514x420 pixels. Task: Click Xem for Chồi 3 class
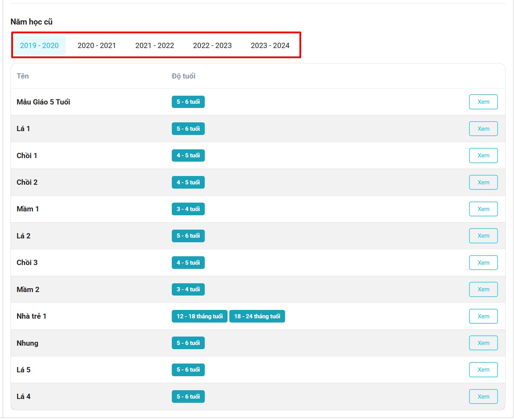click(483, 263)
